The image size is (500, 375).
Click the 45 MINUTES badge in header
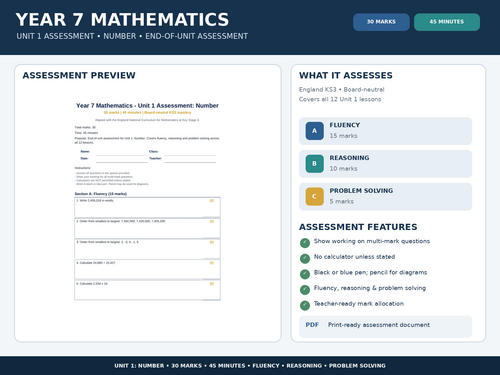447,22
